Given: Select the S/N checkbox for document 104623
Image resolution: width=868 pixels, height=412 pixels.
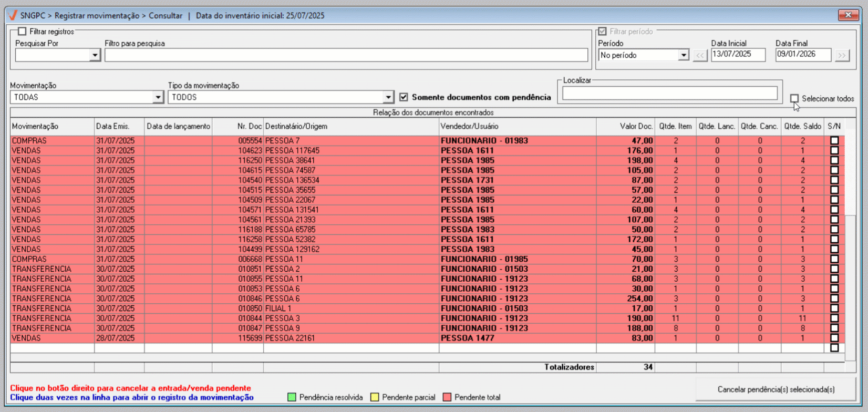Looking at the screenshot, I should click(x=834, y=150).
